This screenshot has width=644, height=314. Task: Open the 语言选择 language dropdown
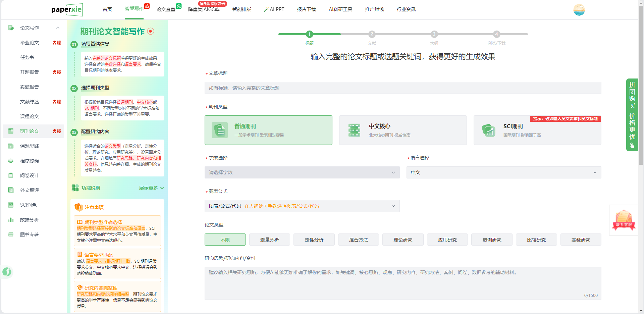(503, 172)
